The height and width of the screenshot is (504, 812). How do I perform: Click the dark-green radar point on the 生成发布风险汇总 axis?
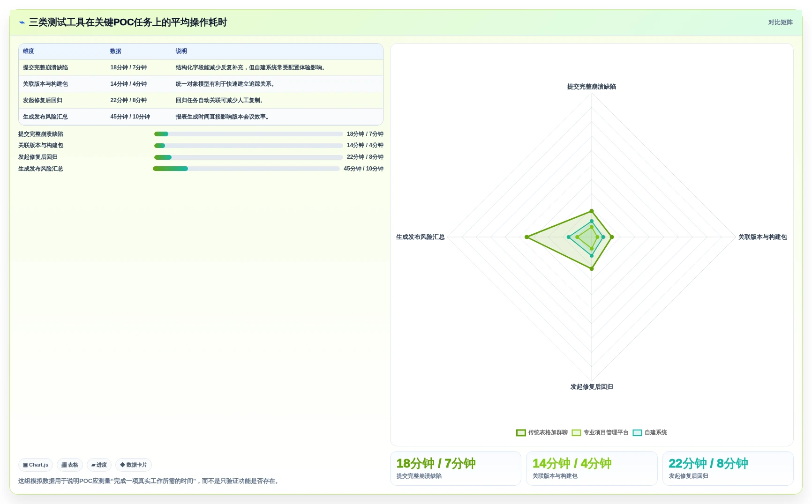(526, 237)
